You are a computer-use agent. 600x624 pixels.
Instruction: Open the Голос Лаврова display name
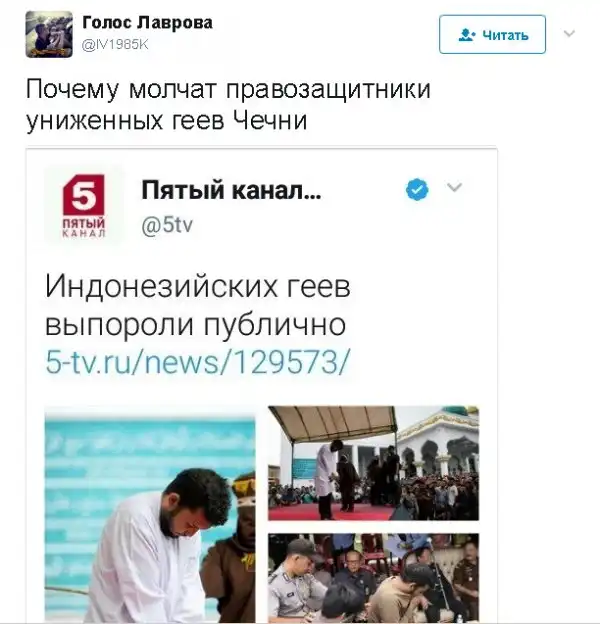[147, 23]
